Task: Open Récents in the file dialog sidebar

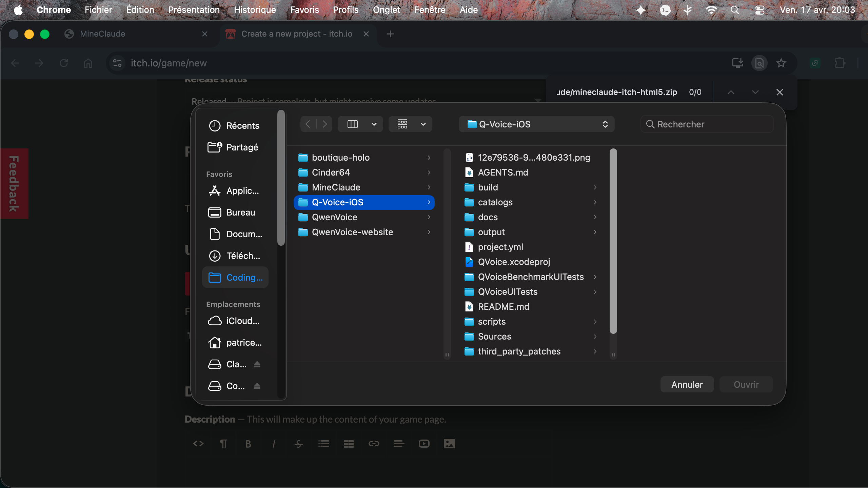Action: click(x=235, y=126)
